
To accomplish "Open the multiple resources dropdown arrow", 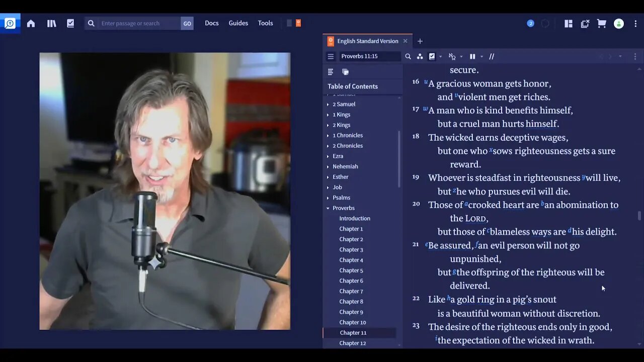I will click(x=481, y=56).
